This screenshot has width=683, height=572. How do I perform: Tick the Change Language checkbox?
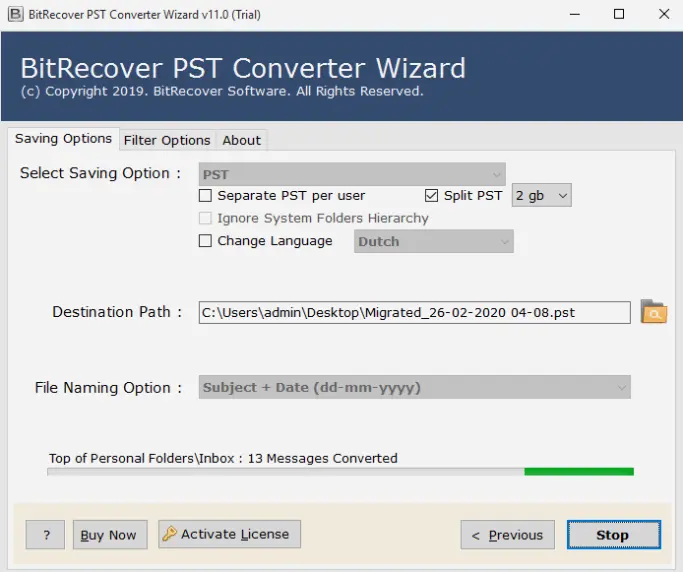point(206,241)
